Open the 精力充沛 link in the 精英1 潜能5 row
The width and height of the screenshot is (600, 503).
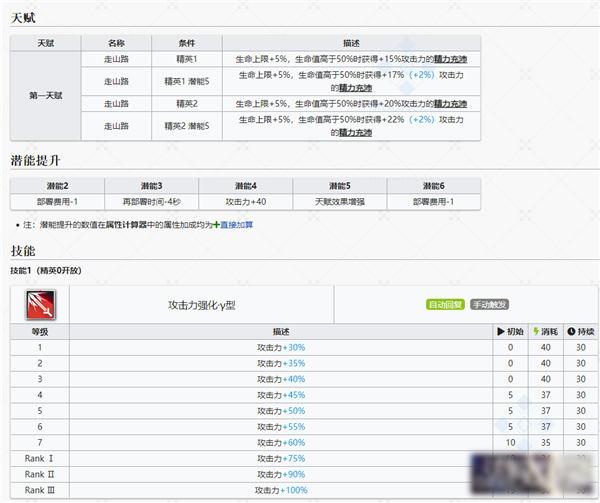355,88
